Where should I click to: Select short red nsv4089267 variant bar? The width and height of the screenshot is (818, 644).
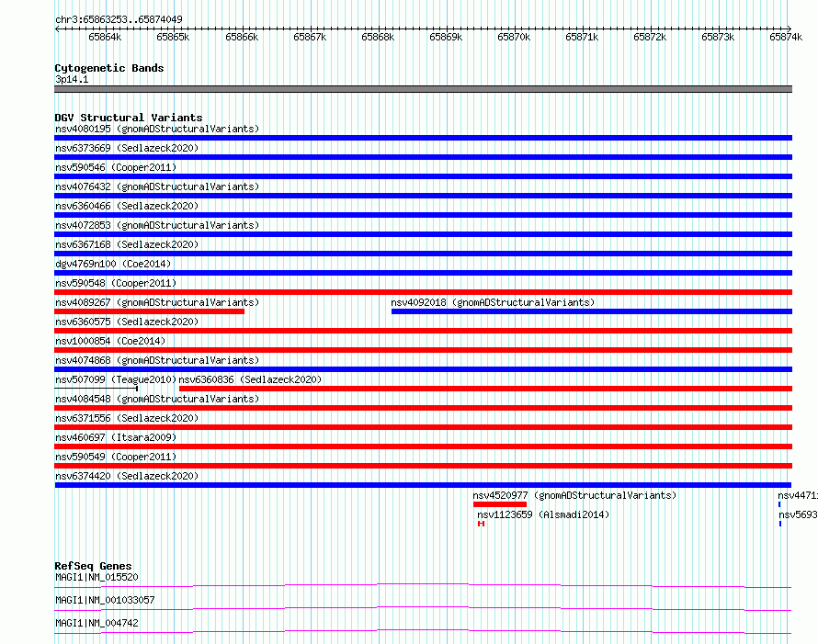point(149,311)
